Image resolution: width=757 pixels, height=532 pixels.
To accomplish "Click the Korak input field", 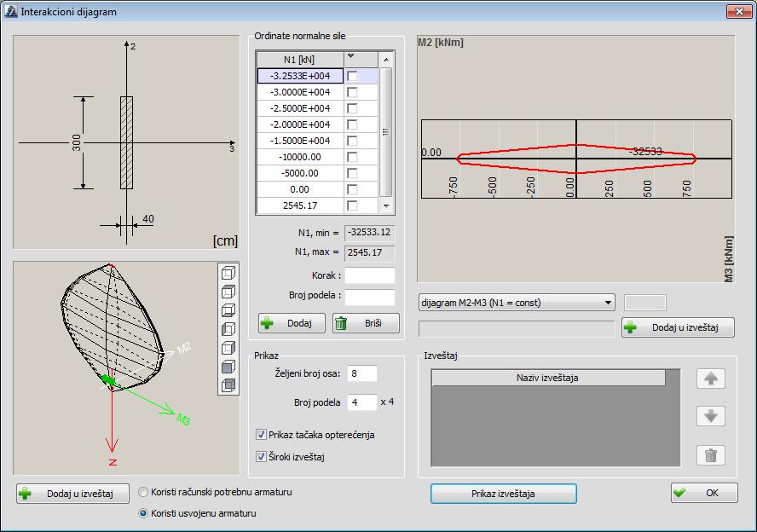I will pos(370,275).
